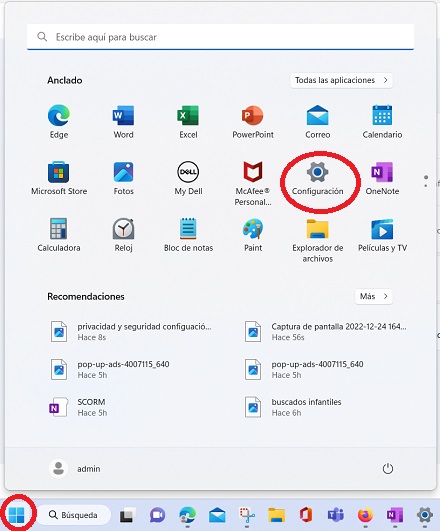The image size is (440, 531).
Task: Open the Calendario app
Action: [382, 122]
